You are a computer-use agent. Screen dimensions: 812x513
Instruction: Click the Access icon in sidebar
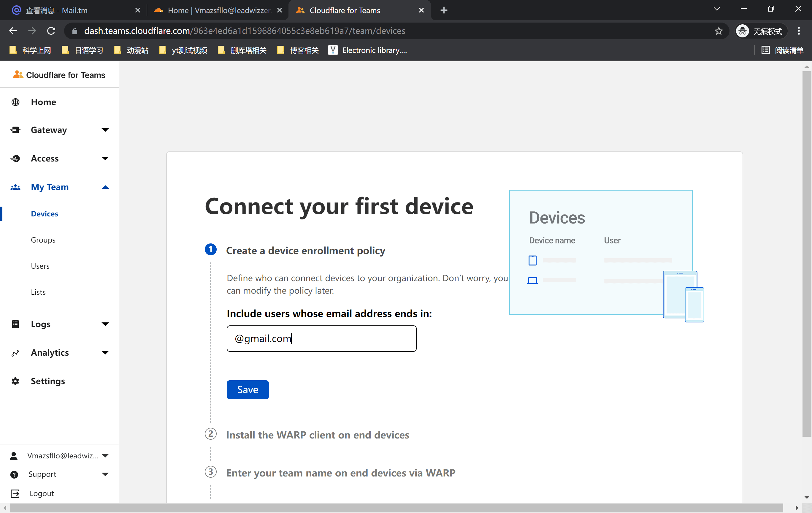[15, 159]
